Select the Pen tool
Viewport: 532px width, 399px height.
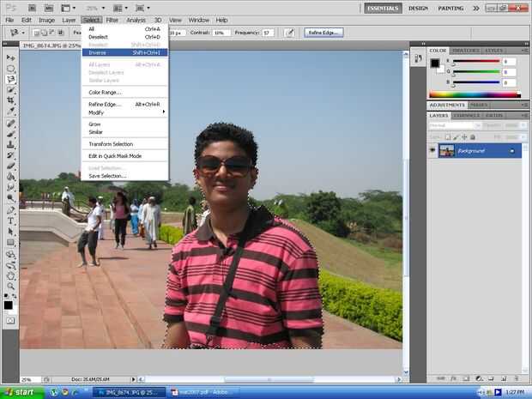pyautogui.click(x=10, y=210)
